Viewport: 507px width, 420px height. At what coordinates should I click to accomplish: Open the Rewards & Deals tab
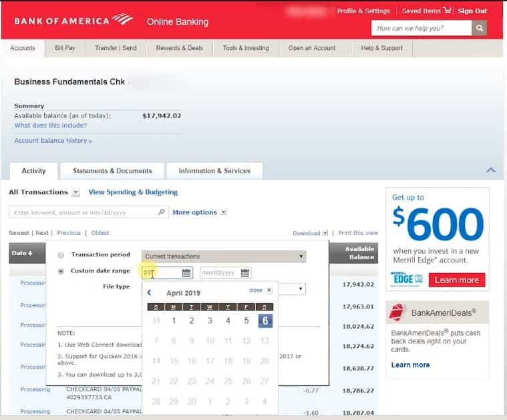point(180,48)
